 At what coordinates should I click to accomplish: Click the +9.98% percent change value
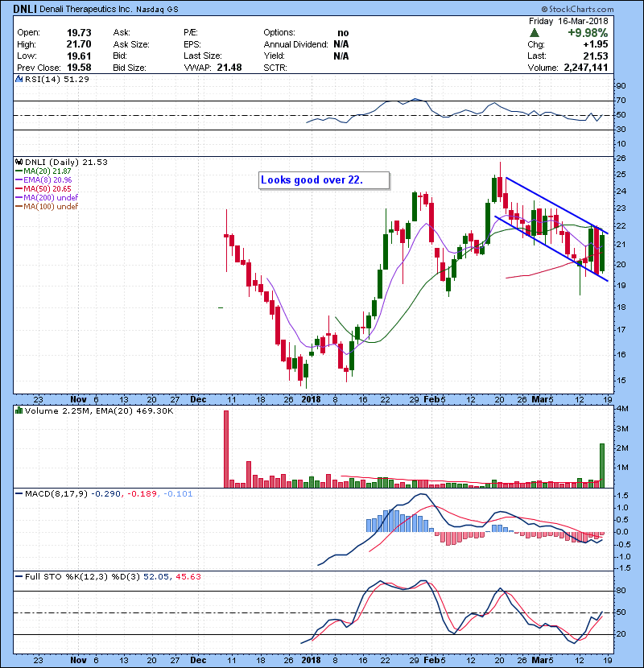pyautogui.click(x=588, y=33)
